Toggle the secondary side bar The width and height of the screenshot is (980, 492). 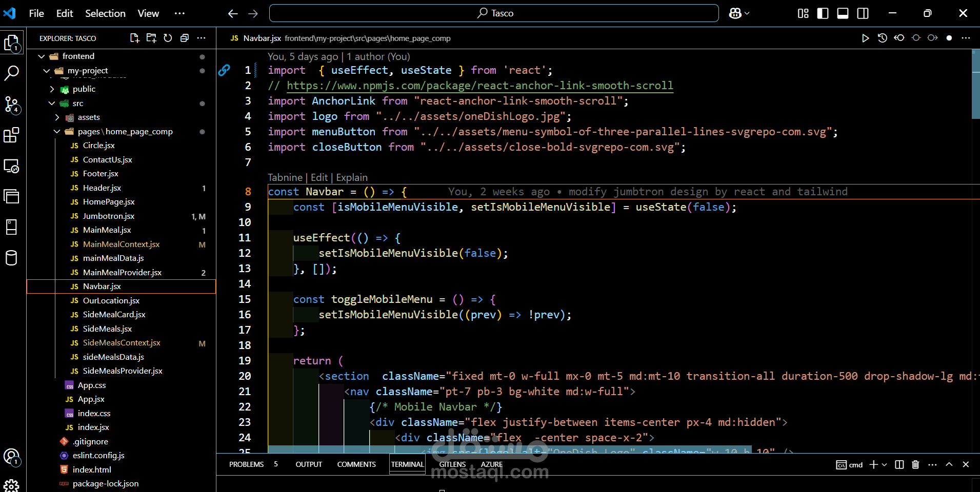[863, 13]
